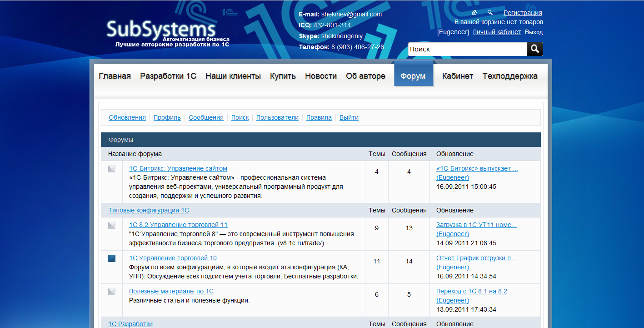
Task: Click messages count 13
Action: (x=409, y=228)
